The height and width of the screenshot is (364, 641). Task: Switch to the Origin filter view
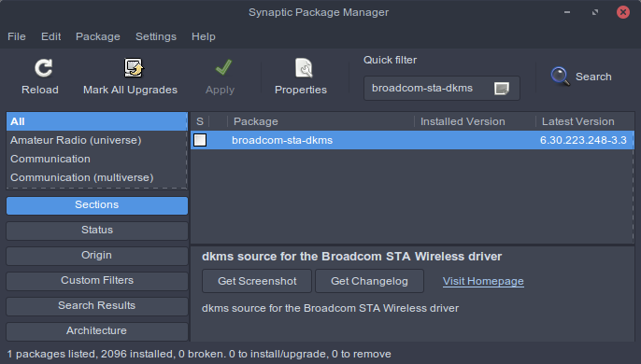pyautogui.click(x=97, y=256)
